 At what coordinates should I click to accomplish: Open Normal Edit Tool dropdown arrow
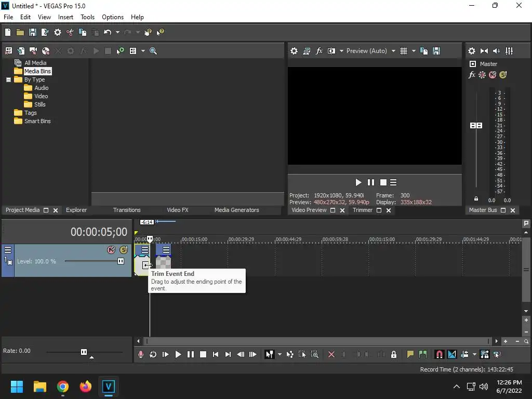(280, 354)
